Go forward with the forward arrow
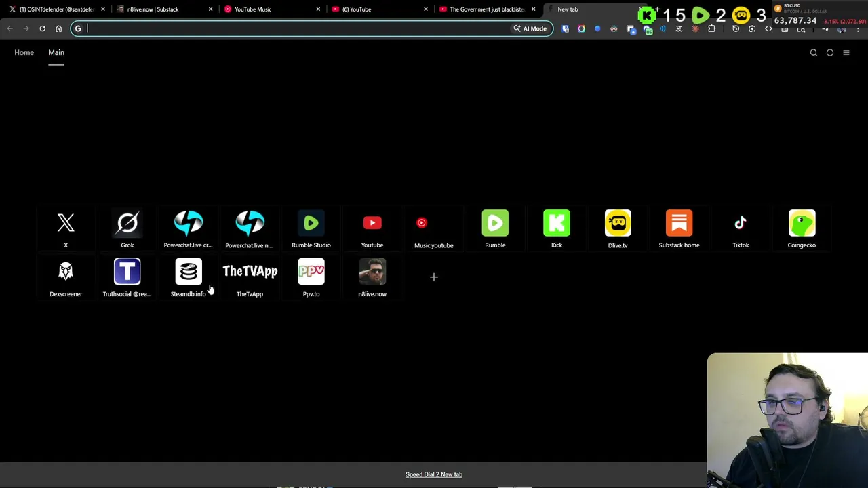The width and height of the screenshot is (868, 488). coord(26,28)
